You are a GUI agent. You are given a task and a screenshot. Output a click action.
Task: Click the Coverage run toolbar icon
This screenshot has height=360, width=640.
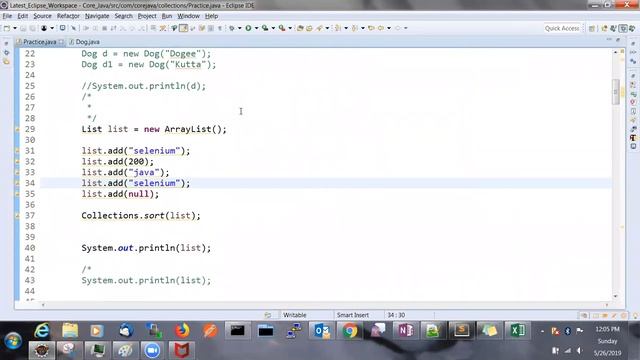pos(265,28)
